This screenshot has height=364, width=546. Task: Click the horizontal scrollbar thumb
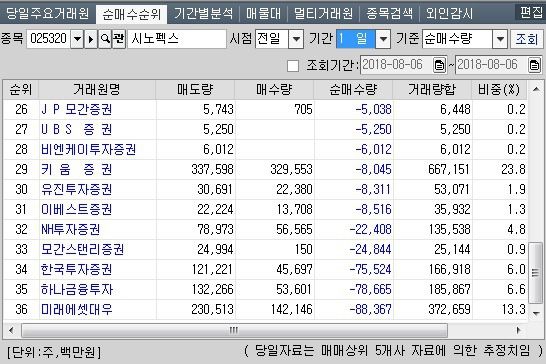point(234,330)
